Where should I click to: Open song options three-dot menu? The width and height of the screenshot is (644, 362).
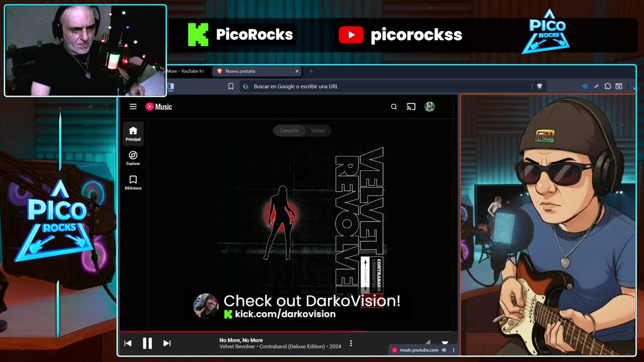coord(351,343)
